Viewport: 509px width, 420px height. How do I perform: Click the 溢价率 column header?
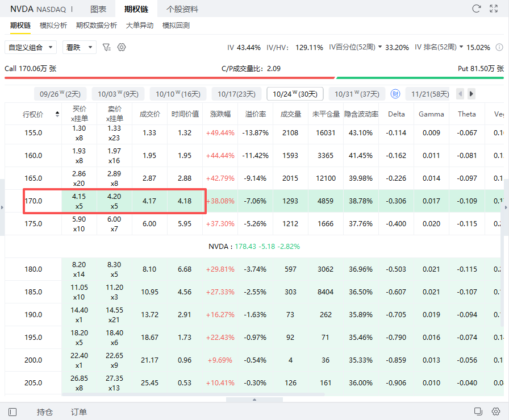(x=256, y=114)
